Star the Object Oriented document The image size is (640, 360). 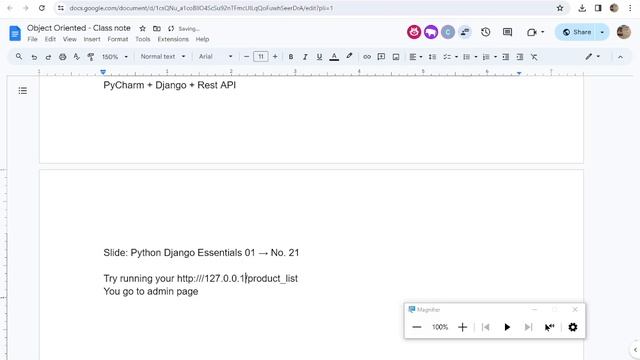[x=142, y=29]
